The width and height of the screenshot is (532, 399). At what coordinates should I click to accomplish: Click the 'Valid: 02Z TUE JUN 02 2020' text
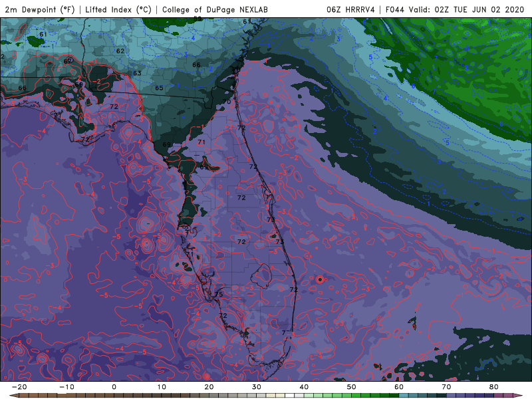(466, 9)
